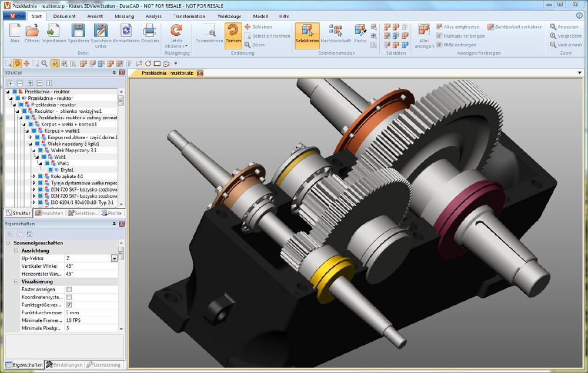588x373 pixels.
Task: Enable the Raster anzeigen checkbox
Action: [x=69, y=290]
